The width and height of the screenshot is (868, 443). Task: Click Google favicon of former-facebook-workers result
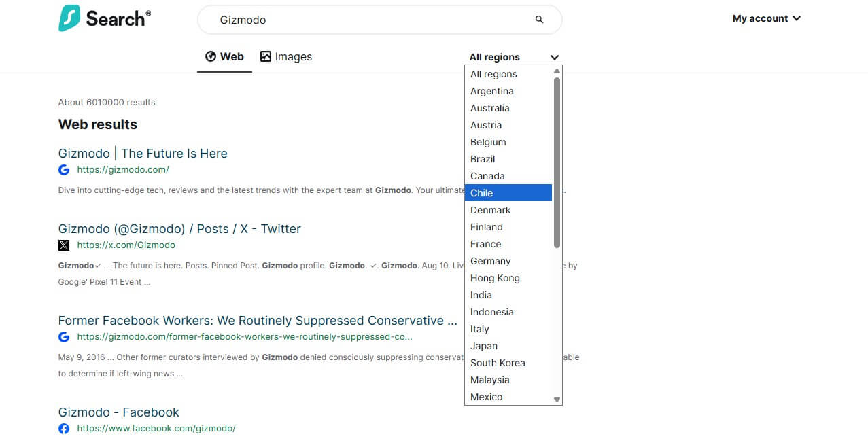coord(64,337)
